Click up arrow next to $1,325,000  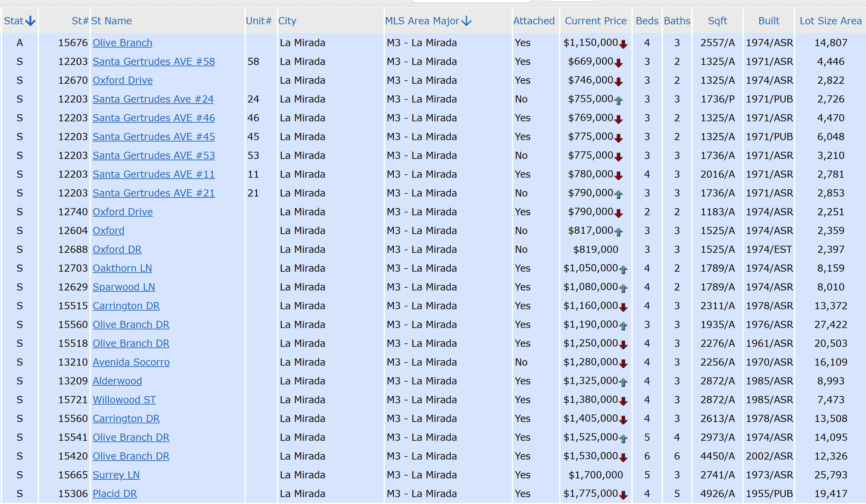[x=623, y=382]
